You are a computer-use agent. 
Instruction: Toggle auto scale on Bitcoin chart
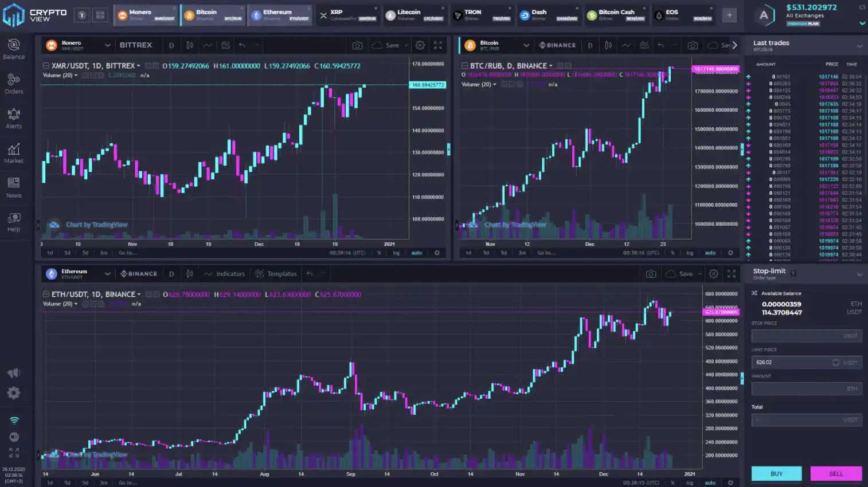click(x=710, y=253)
